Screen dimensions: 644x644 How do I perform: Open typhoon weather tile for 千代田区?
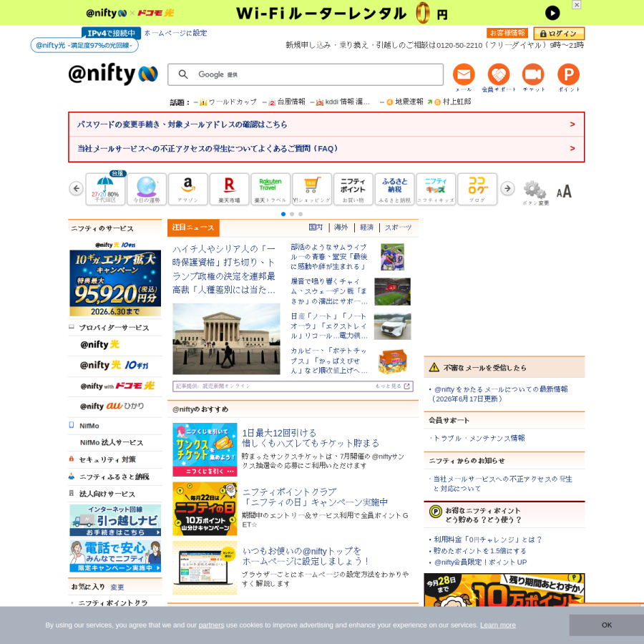[105, 189]
